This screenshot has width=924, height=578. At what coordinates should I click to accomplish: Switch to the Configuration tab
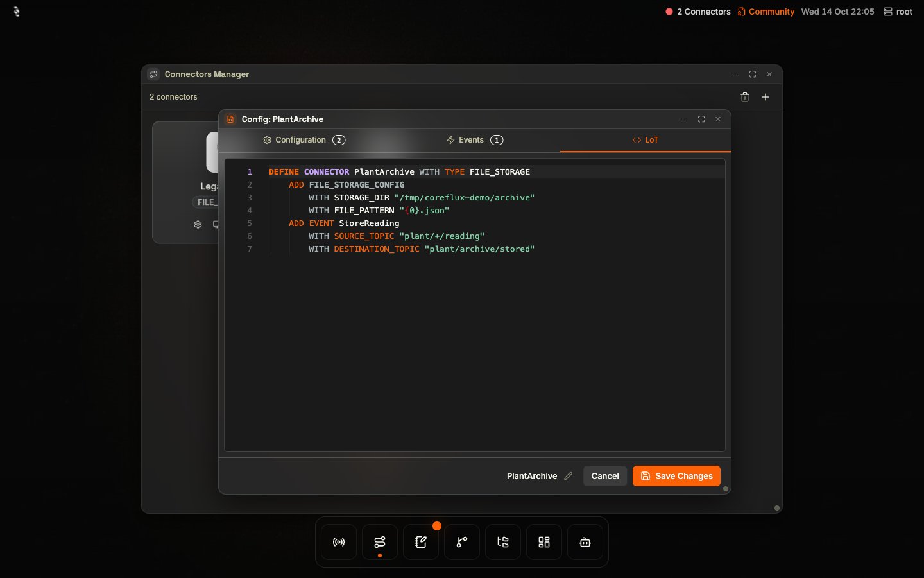coord(304,140)
